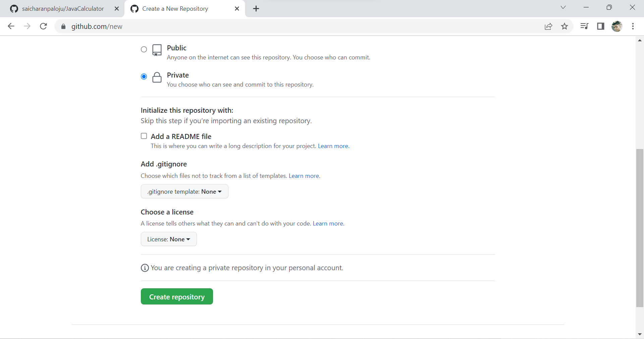
Task: Open the License dropdown
Action: click(169, 239)
